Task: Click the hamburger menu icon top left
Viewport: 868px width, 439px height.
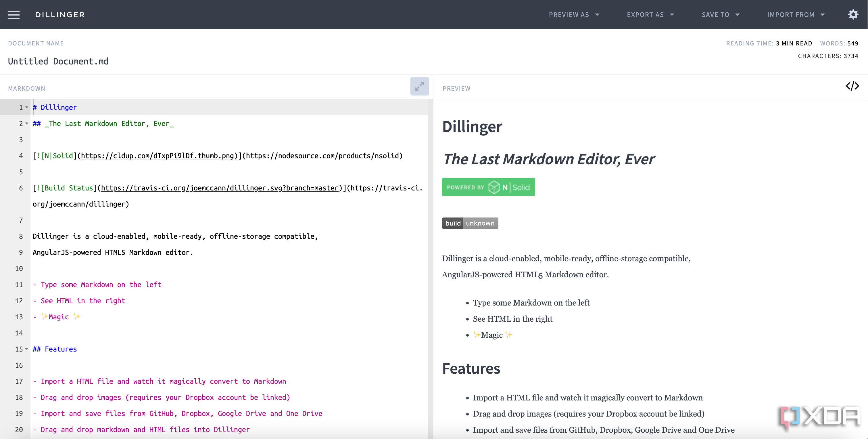Action: point(14,15)
